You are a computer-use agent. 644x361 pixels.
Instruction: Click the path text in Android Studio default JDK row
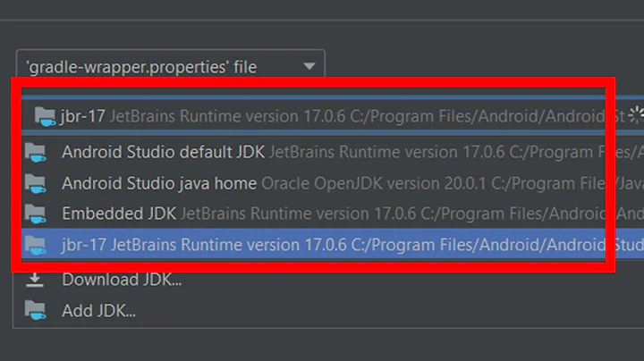[576, 152]
